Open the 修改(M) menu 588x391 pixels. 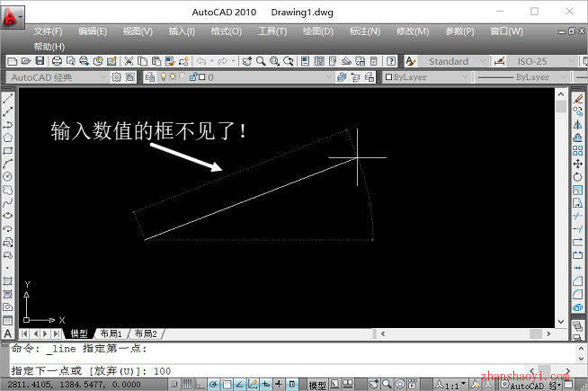point(413,31)
